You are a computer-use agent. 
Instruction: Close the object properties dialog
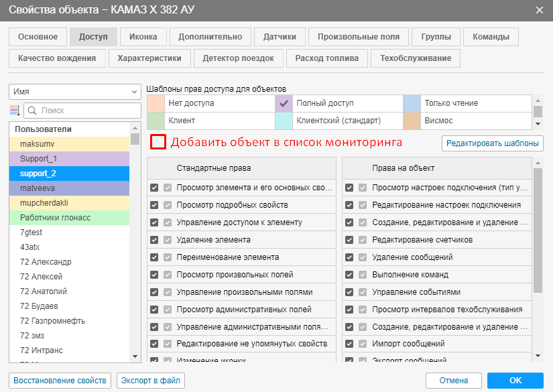point(540,10)
